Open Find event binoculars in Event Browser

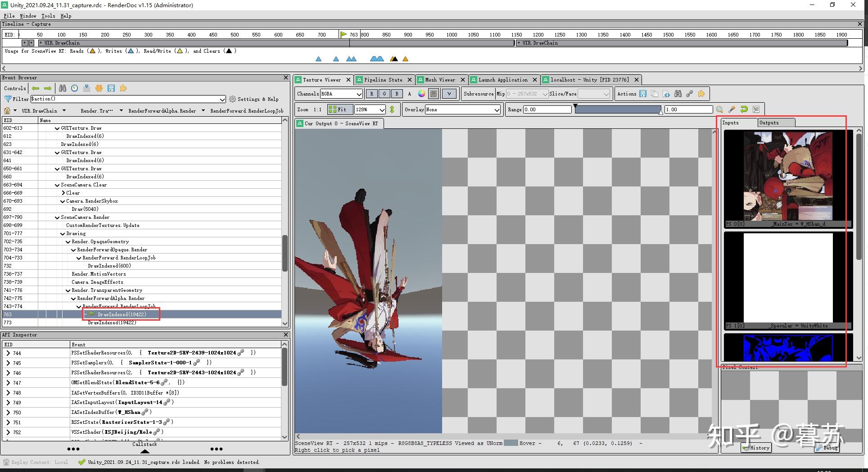[x=63, y=88]
